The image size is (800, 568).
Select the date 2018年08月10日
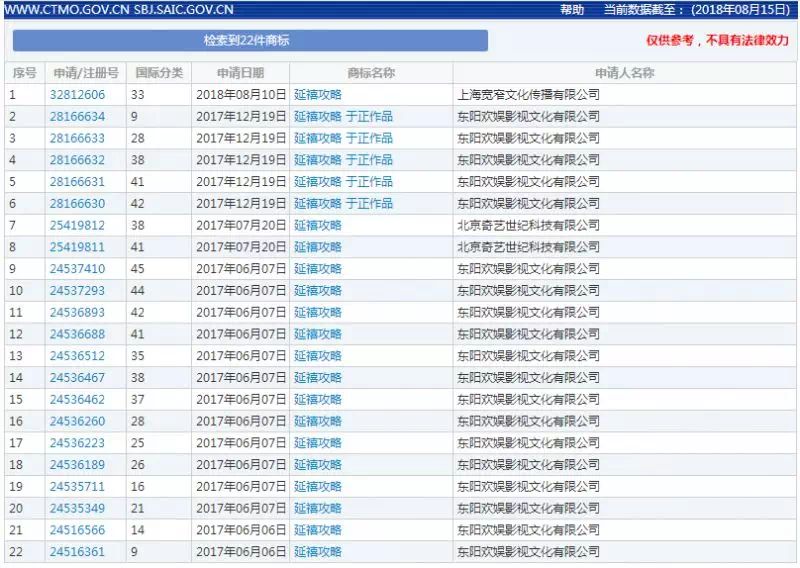pyautogui.click(x=241, y=94)
